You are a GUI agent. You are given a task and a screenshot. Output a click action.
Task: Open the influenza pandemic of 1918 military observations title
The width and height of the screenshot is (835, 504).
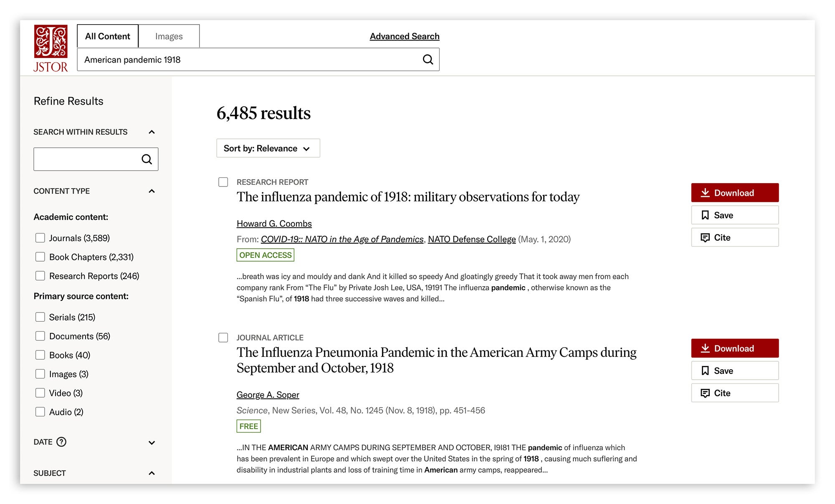click(x=408, y=197)
